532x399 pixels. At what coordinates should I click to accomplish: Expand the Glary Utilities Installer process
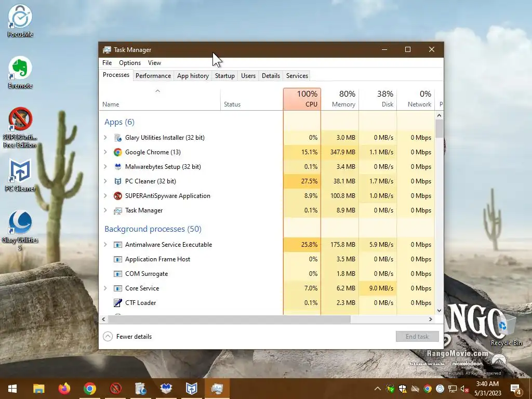coord(105,137)
